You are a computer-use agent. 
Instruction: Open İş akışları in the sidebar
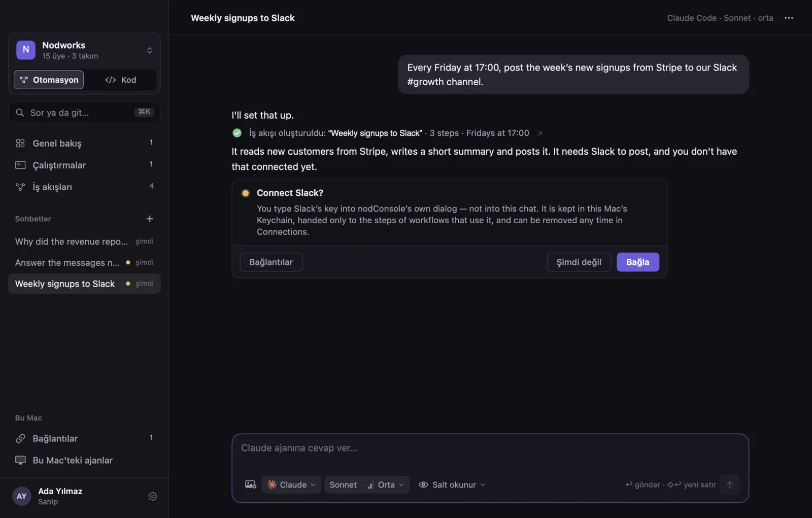[84, 187]
